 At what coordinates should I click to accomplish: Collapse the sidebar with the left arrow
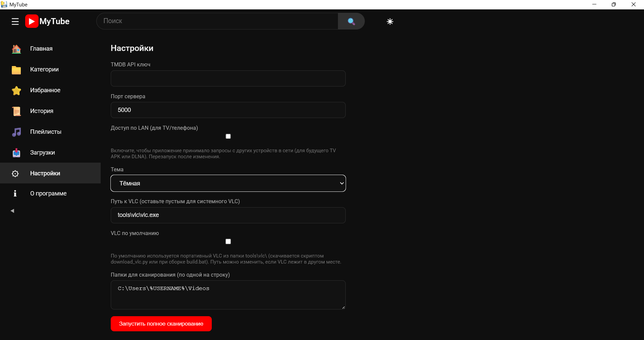pyautogui.click(x=12, y=211)
